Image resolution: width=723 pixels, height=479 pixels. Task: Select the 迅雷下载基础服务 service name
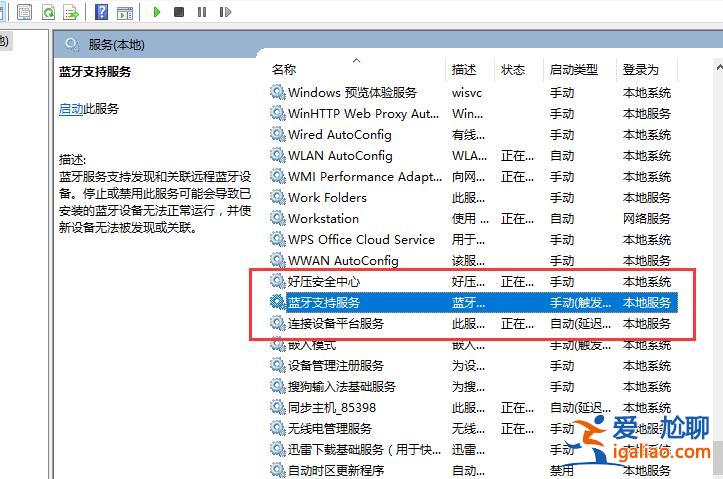(364, 449)
